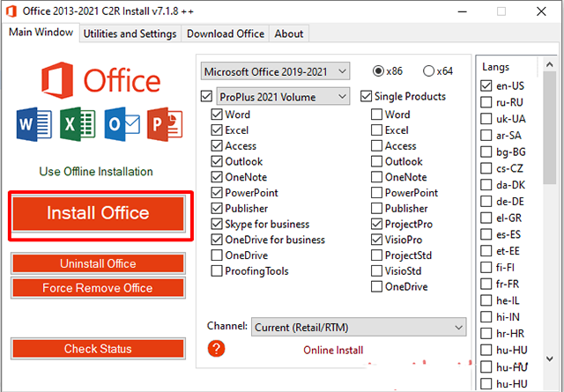The image size is (564, 392).
Task: Enable the ru-RU language checkbox
Action: tap(486, 102)
